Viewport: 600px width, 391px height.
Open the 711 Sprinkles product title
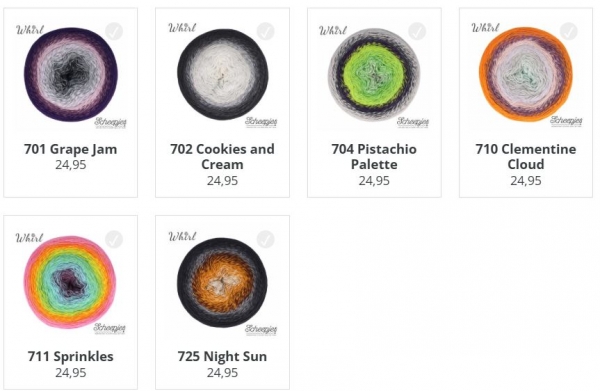[x=71, y=357]
